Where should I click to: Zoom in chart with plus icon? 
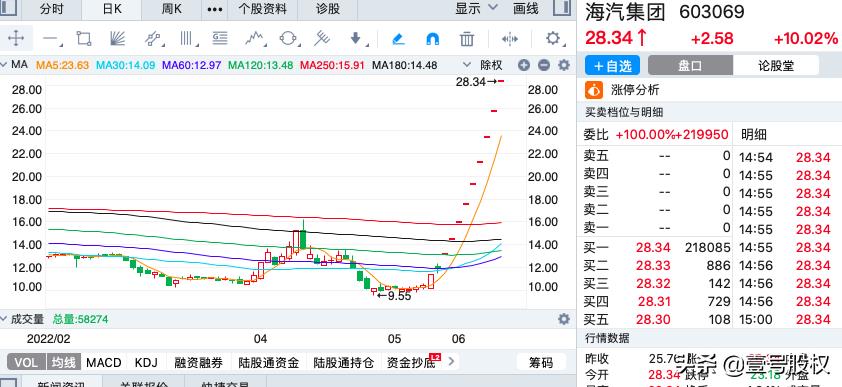(524, 65)
